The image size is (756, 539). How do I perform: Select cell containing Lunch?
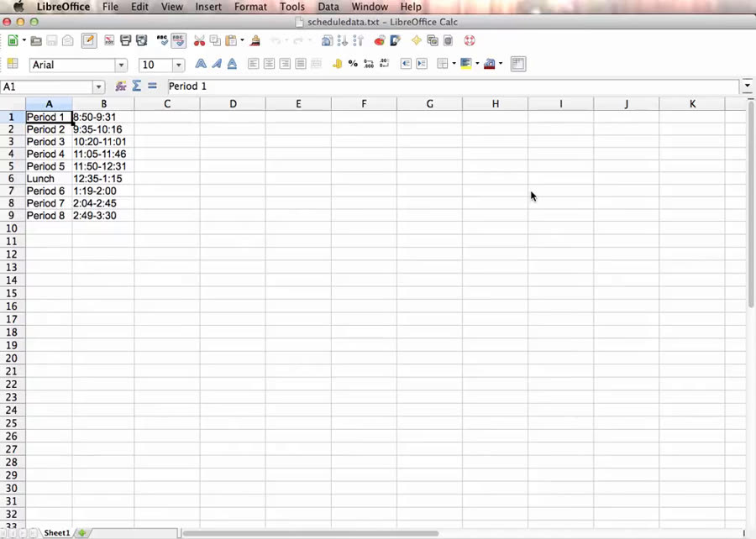[x=49, y=179]
